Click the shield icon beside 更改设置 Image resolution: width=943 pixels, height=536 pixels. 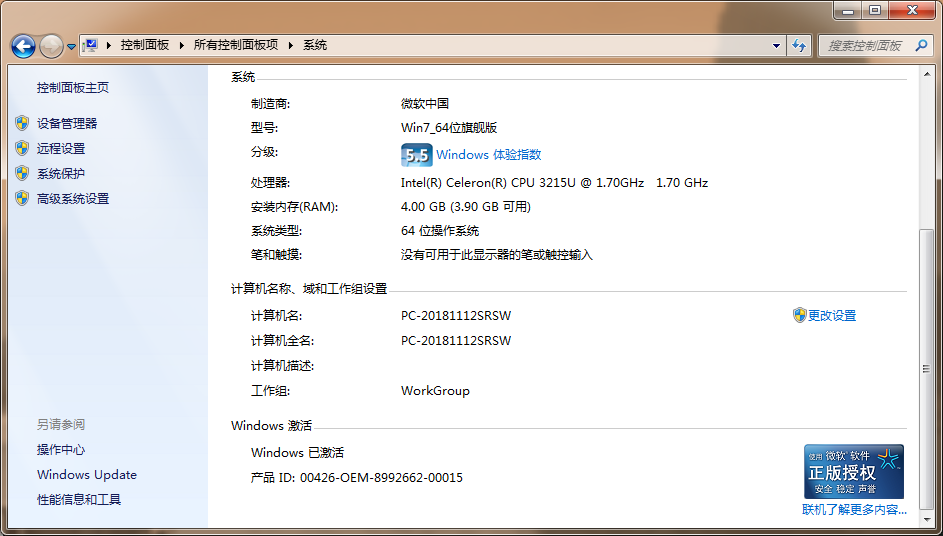point(799,315)
